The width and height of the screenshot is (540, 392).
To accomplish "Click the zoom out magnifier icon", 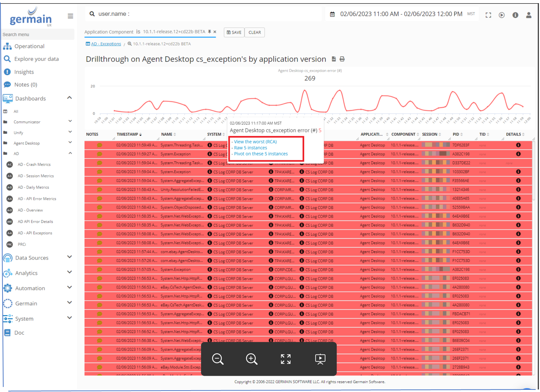I will [218, 359].
